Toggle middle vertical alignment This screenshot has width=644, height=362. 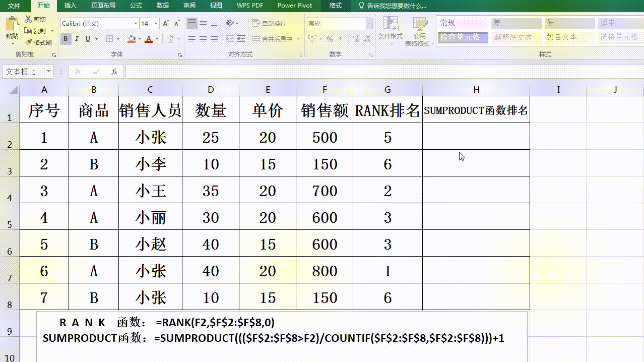(x=203, y=23)
